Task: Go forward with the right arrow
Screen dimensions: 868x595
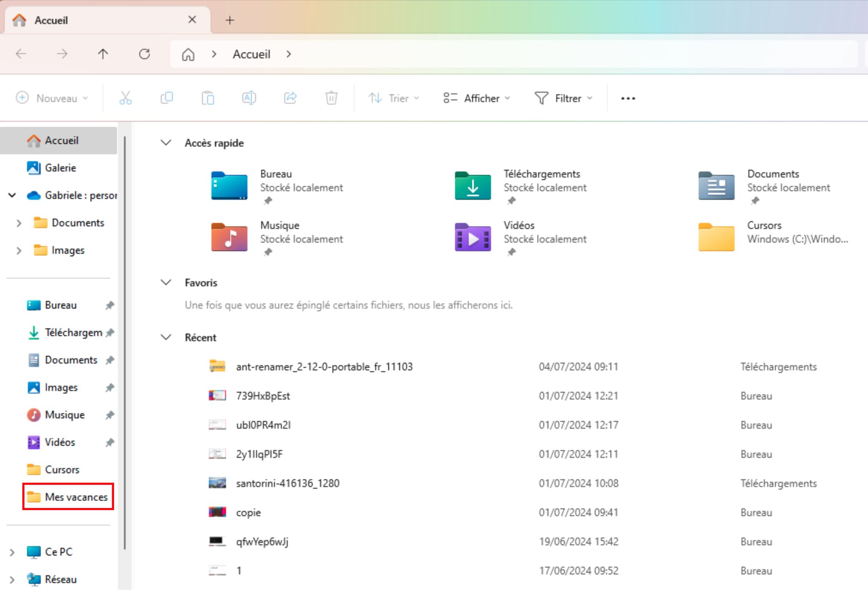Action: [62, 54]
